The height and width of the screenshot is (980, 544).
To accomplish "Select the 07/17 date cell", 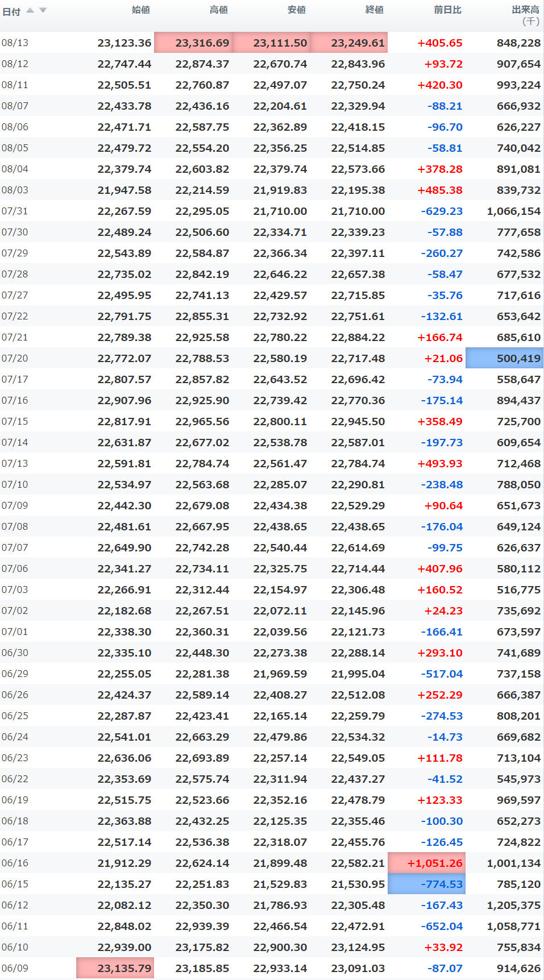I will [15, 379].
